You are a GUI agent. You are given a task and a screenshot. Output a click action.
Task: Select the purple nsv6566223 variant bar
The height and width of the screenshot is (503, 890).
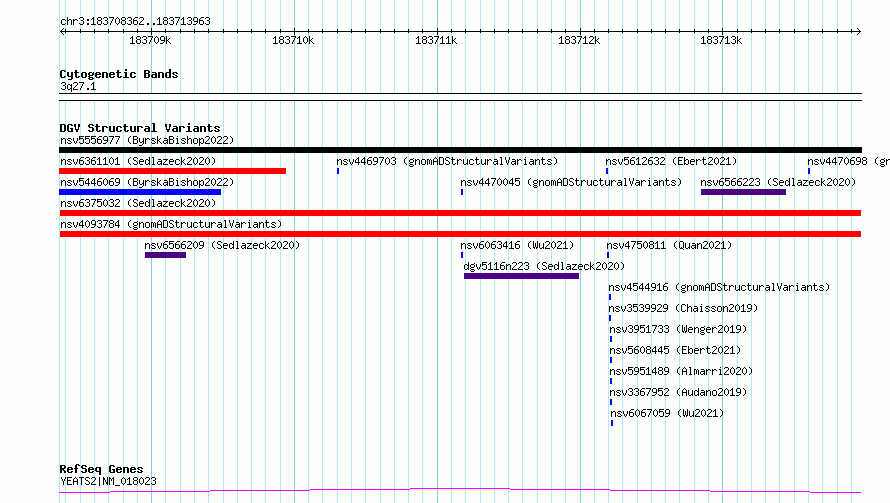click(744, 192)
